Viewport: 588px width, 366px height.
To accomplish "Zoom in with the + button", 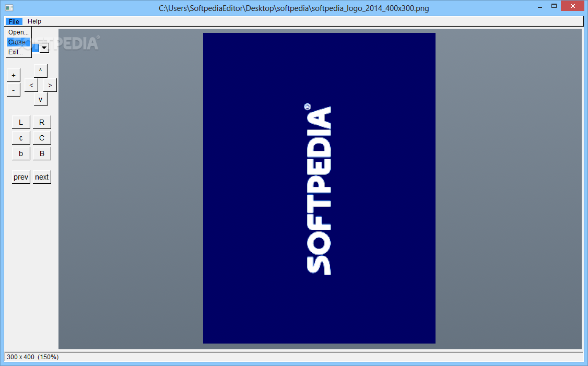I will (x=14, y=75).
